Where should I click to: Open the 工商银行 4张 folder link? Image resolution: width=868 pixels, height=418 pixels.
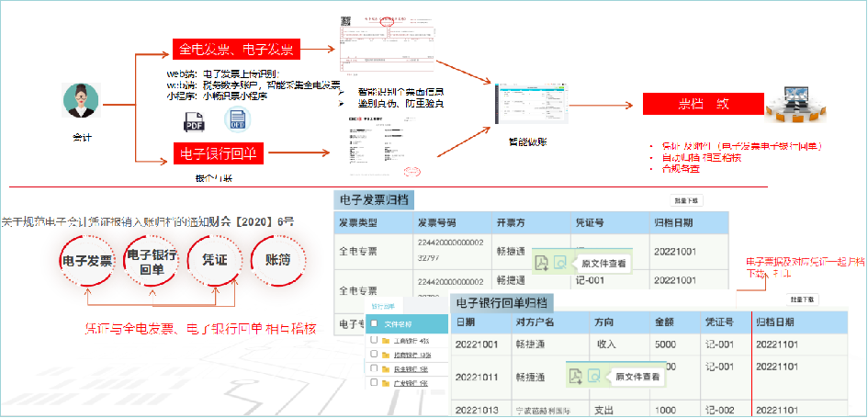pos(411,341)
